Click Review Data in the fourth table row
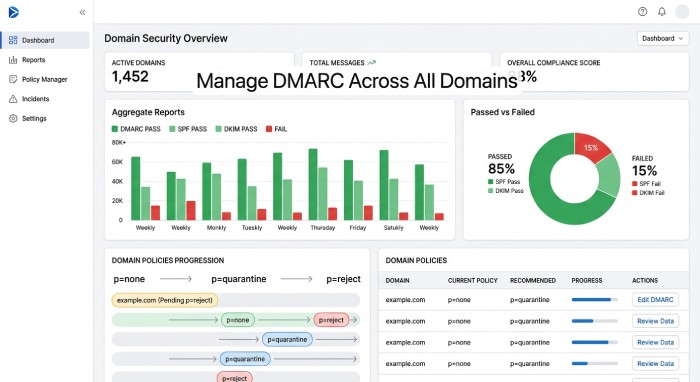The height and width of the screenshot is (382, 700). coord(655,364)
